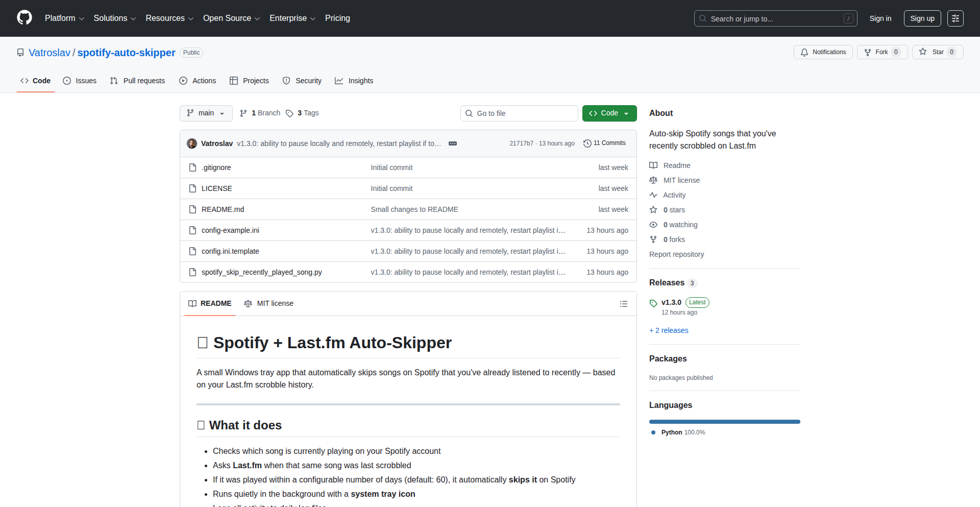The height and width of the screenshot is (507, 980).
Task: Click the Python language color bar
Action: point(724,421)
